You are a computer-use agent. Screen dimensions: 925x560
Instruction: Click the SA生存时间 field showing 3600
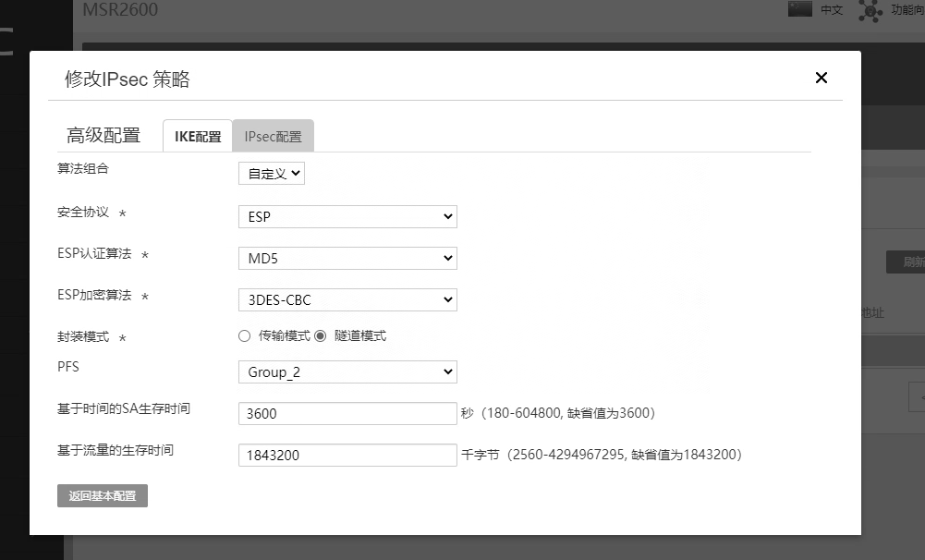tap(347, 413)
